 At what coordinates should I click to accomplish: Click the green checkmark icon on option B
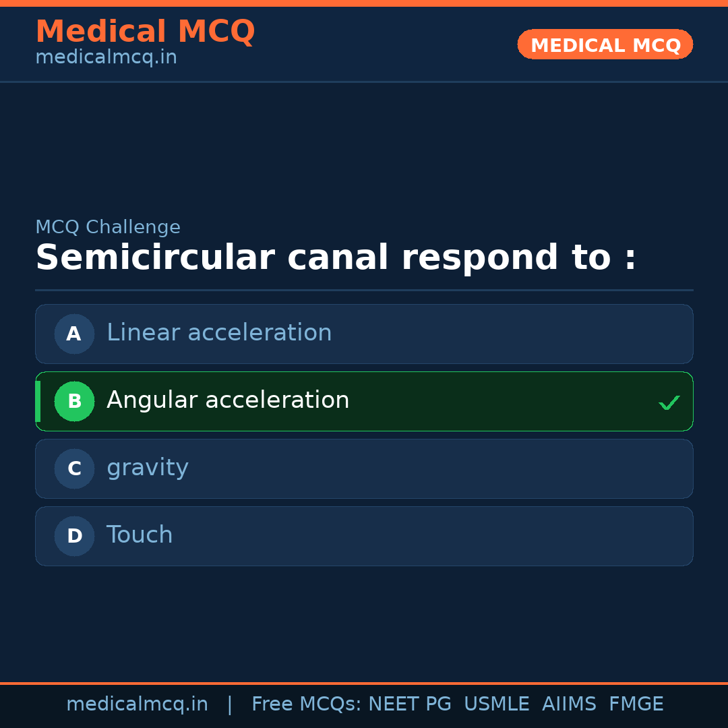[669, 403]
